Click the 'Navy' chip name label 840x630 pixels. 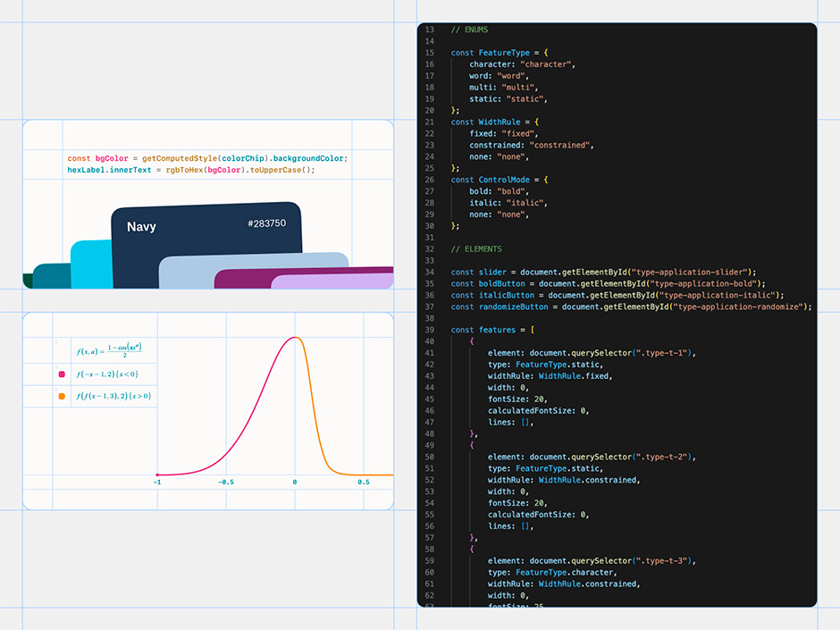(141, 227)
